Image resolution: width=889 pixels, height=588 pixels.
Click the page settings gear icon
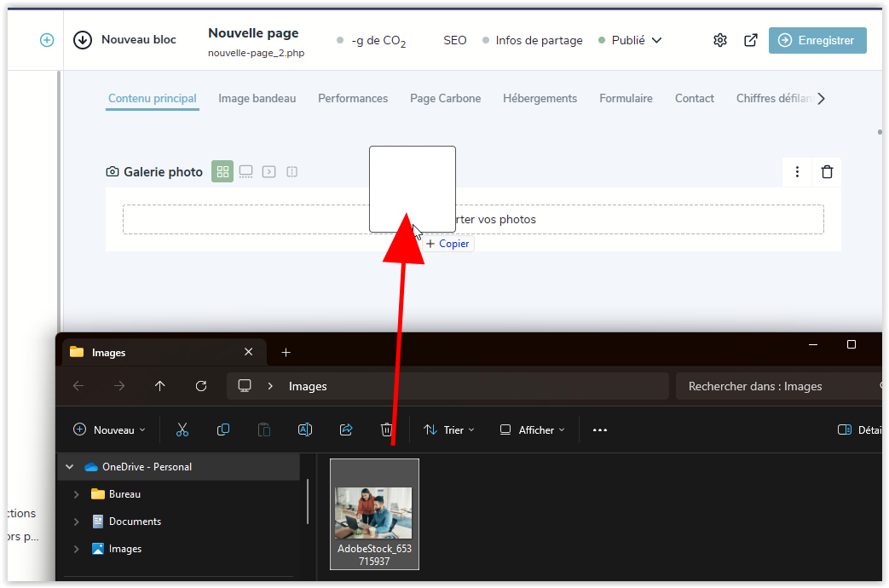pyautogui.click(x=720, y=40)
